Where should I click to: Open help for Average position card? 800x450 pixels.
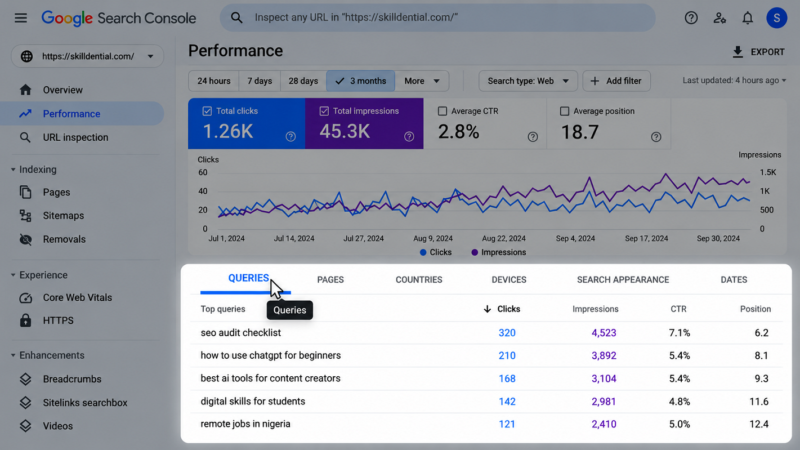(x=656, y=137)
